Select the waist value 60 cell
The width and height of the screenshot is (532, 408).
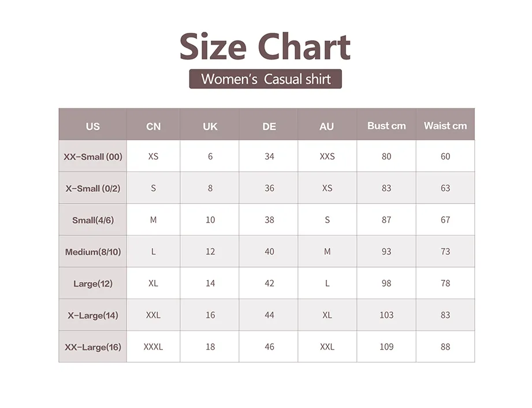445,156
